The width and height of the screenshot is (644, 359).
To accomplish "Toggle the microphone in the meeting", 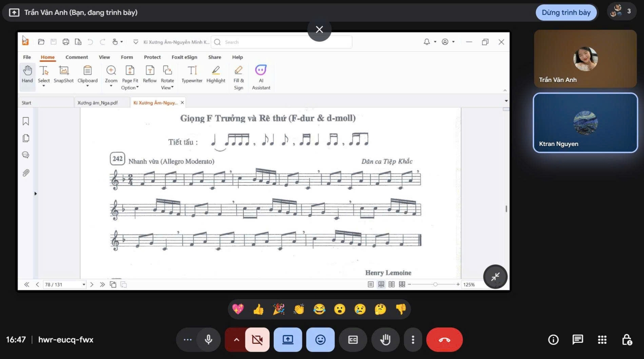I will click(x=208, y=340).
